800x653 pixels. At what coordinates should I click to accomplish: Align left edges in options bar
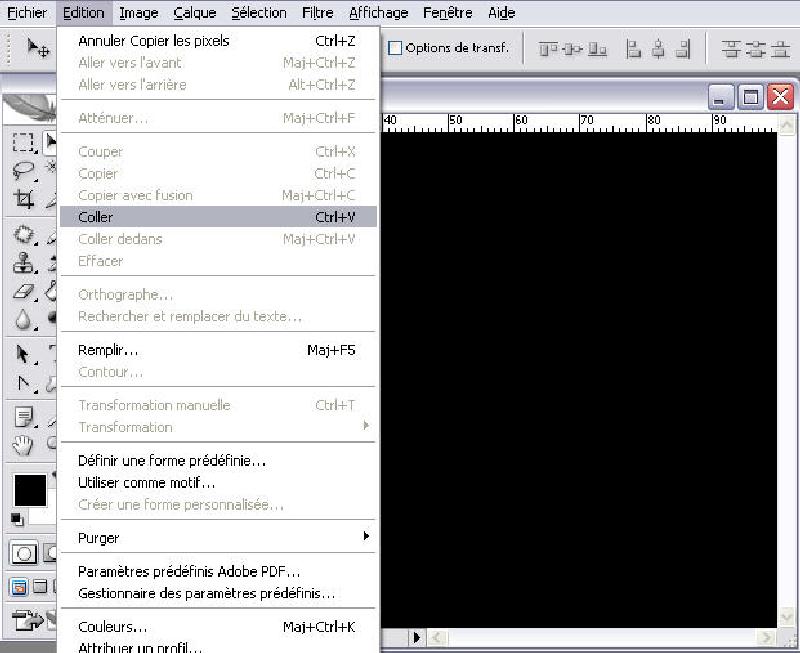633,49
